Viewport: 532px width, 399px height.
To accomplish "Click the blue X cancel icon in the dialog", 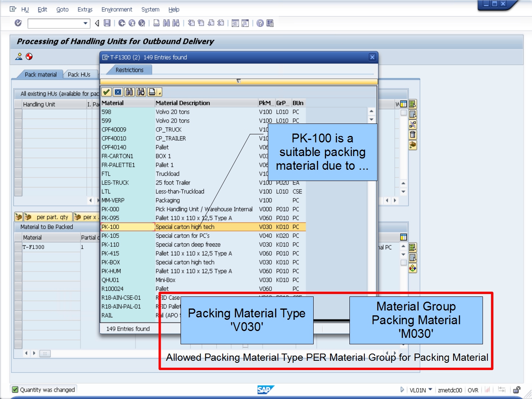I will pyautogui.click(x=118, y=92).
